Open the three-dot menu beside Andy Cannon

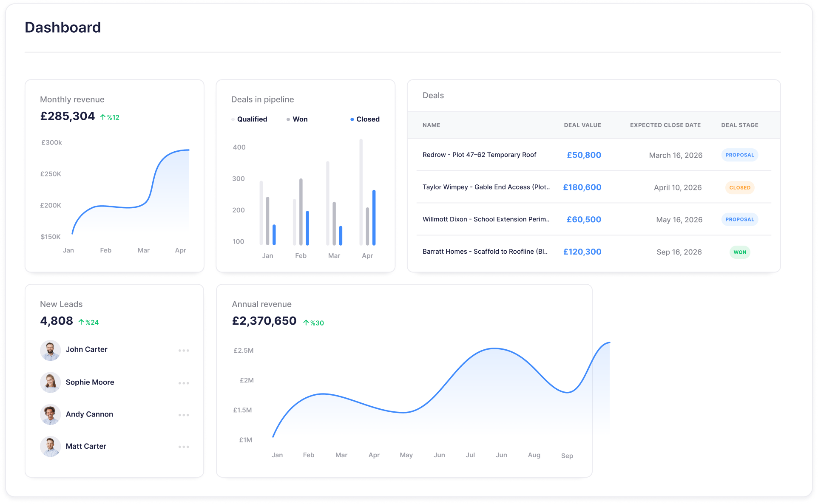184,415
